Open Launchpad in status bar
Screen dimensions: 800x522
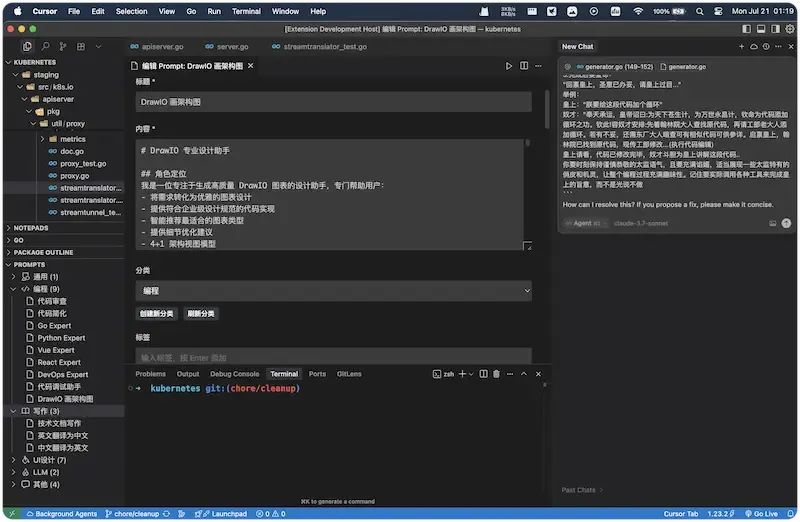[220, 514]
